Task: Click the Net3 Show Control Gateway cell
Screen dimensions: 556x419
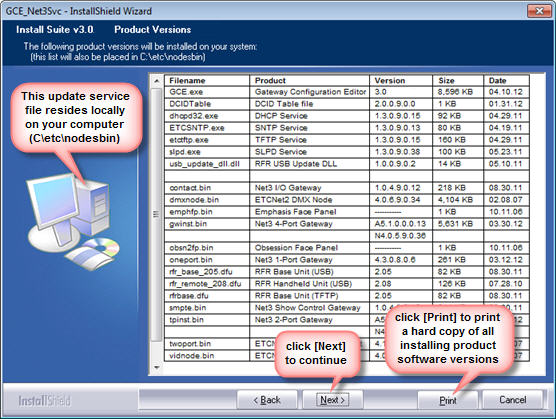Action: coord(310,308)
